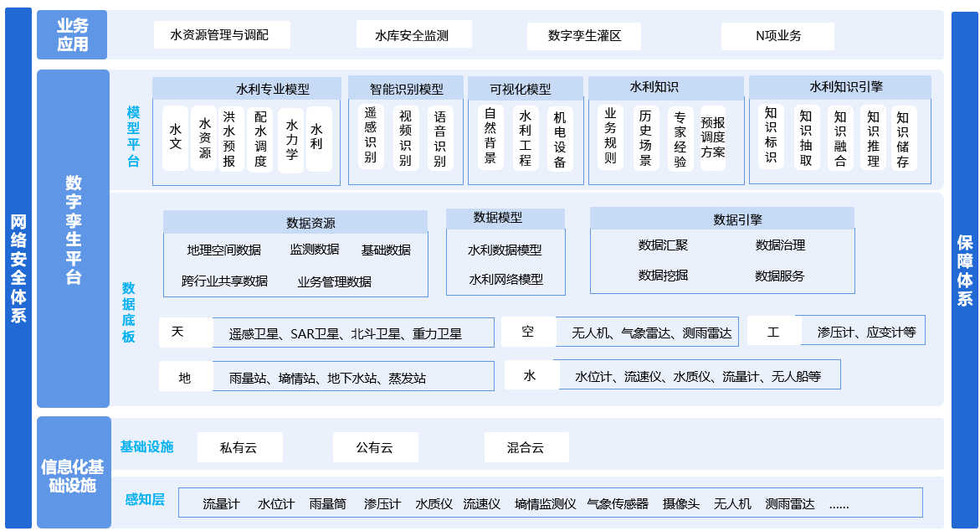The width and height of the screenshot is (980, 531).
Task: Switch to the 业务应用 section
Action: (73, 34)
